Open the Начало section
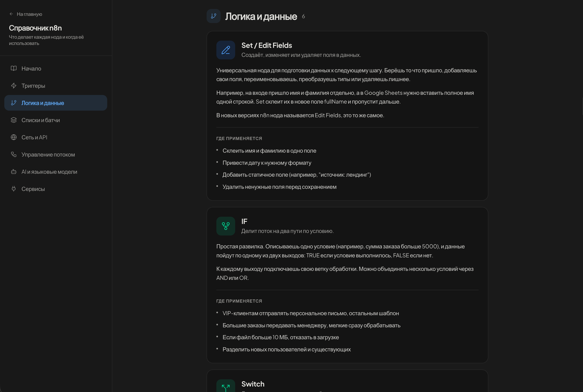The image size is (583, 392). click(x=31, y=69)
